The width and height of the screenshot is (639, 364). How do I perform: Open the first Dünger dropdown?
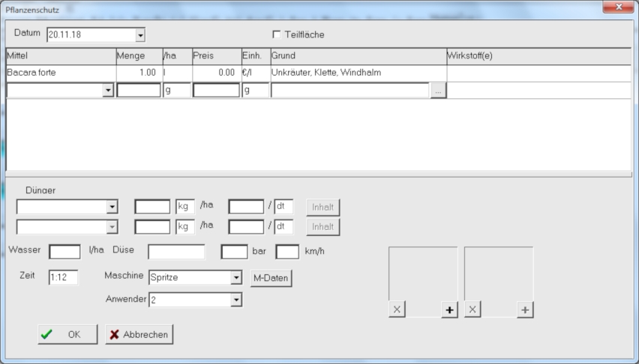[x=112, y=207]
